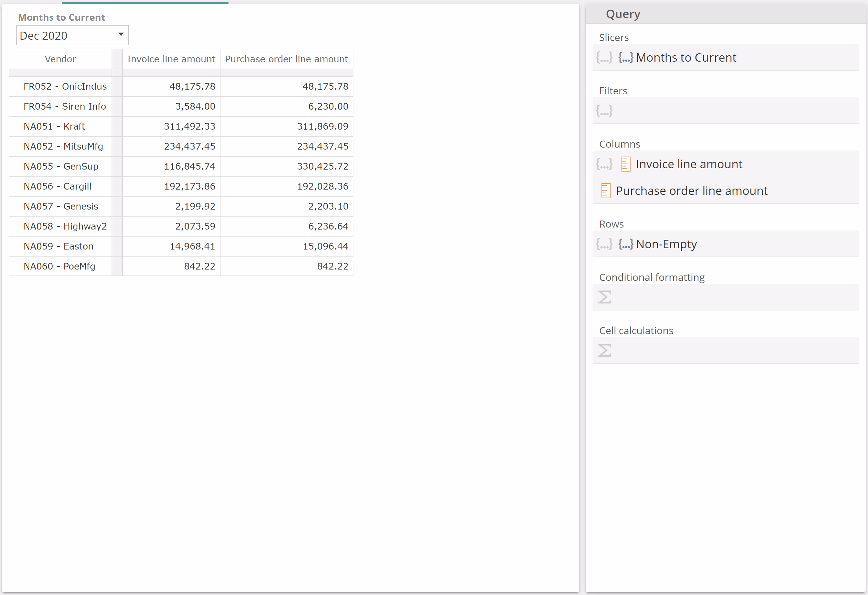
Task: Click the sigma icon under Conditional formatting
Action: tap(604, 297)
